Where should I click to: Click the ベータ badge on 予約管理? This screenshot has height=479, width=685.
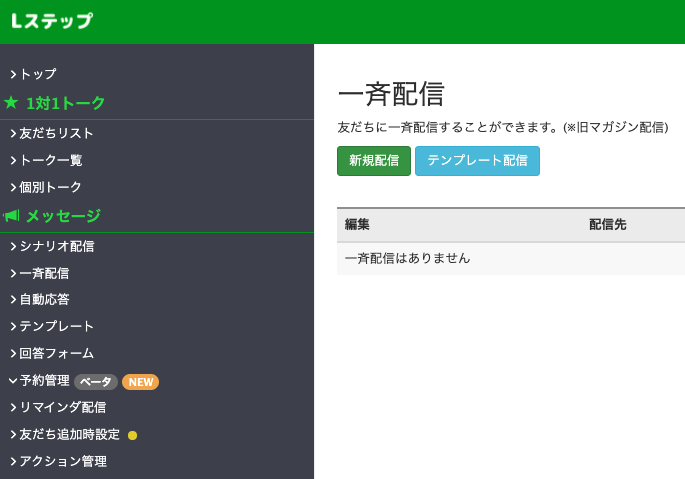[96, 382]
